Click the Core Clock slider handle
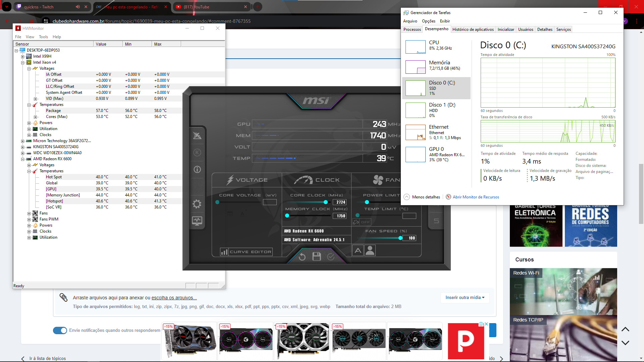644x362 pixels. point(325,202)
